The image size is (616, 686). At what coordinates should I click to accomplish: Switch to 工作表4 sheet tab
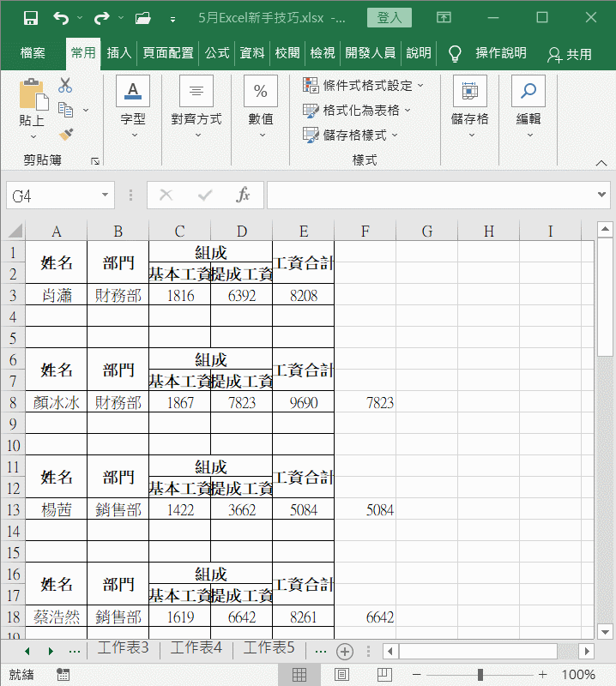196,648
